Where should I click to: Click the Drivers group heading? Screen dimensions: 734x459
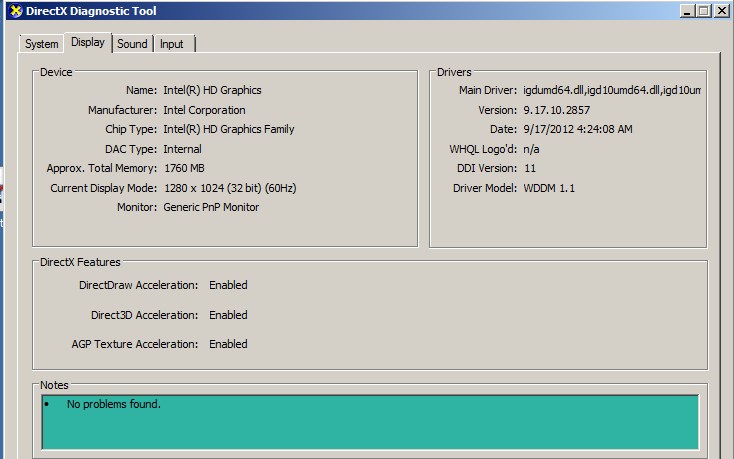pos(454,72)
